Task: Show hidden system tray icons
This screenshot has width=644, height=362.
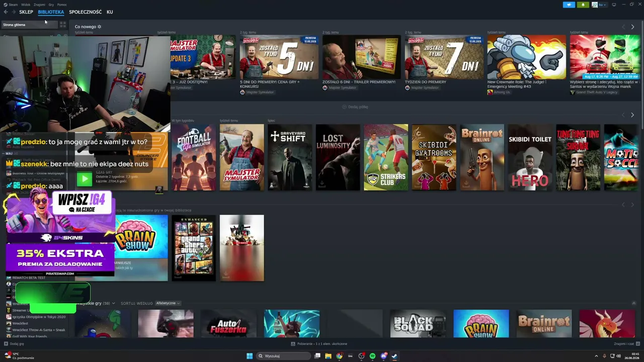Action: click(x=596, y=356)
